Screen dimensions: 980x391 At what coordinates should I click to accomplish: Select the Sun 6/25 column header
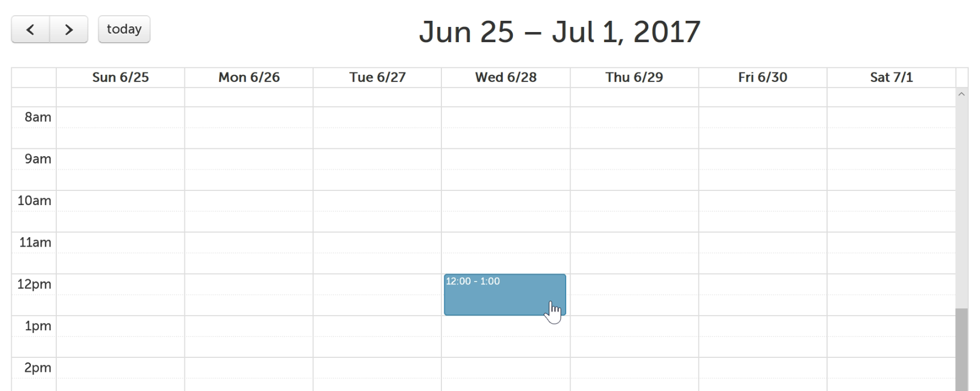120,78
